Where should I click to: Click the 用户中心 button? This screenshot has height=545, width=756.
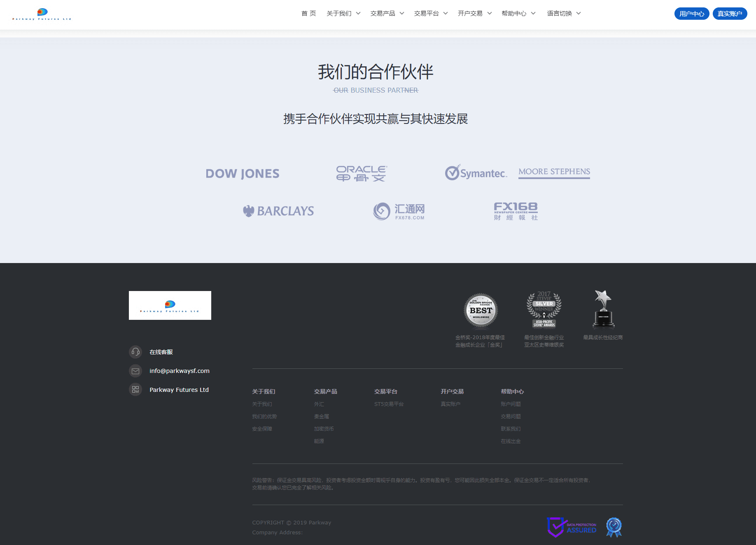click(692, 14)
